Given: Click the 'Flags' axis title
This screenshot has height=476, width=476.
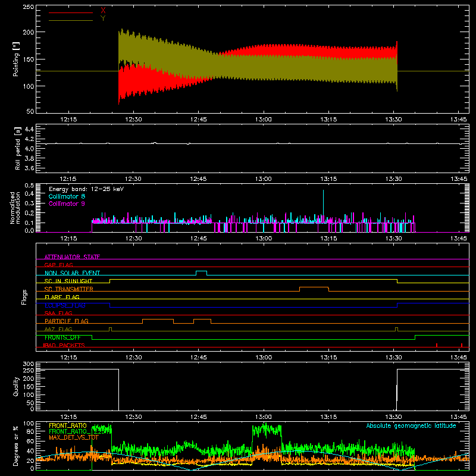Looking at the screenshot, I should pyautogui.click(x=24, y=297).
